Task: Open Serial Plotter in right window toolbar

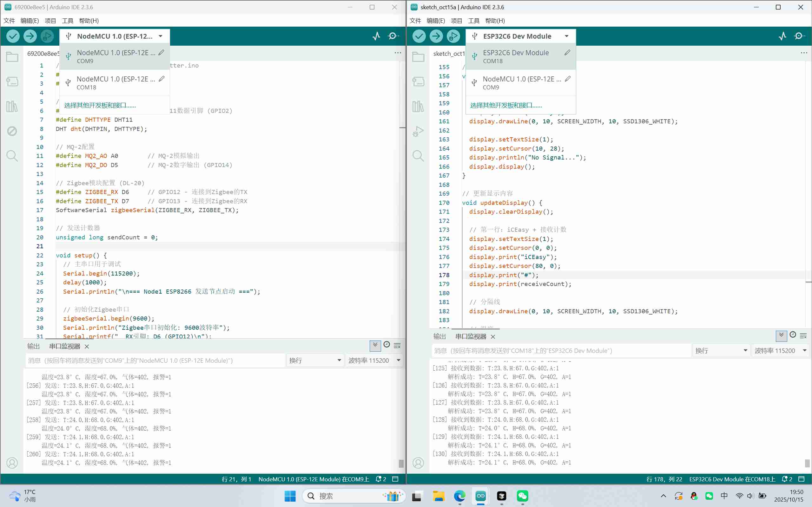Action: (x=782, y=36)
